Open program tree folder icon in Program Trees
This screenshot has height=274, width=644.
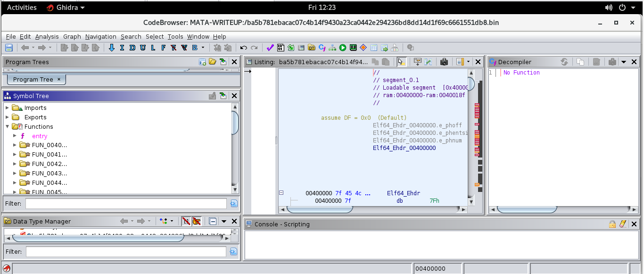pyautogui.click(x=213, y=62)
